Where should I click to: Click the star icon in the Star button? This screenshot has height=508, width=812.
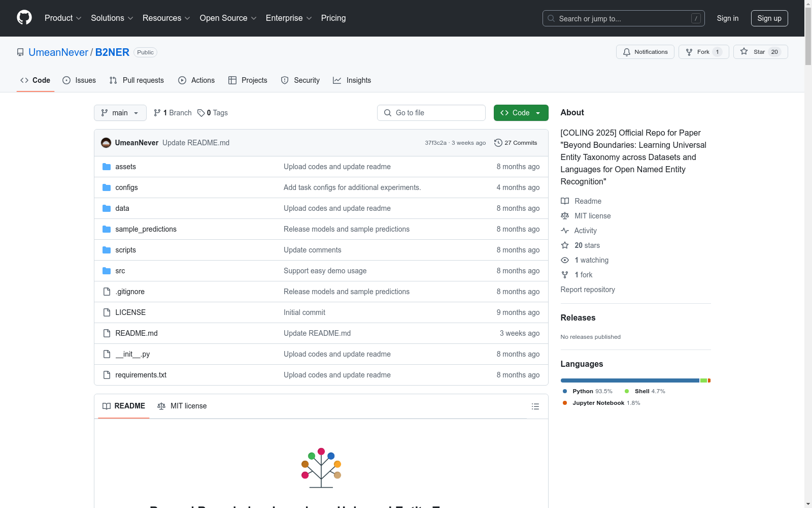point(744,51)
